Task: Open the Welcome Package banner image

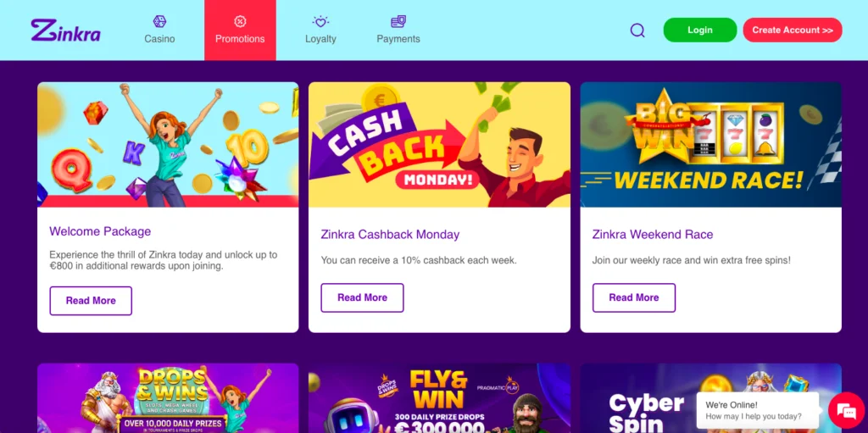Action: point(168,145)
